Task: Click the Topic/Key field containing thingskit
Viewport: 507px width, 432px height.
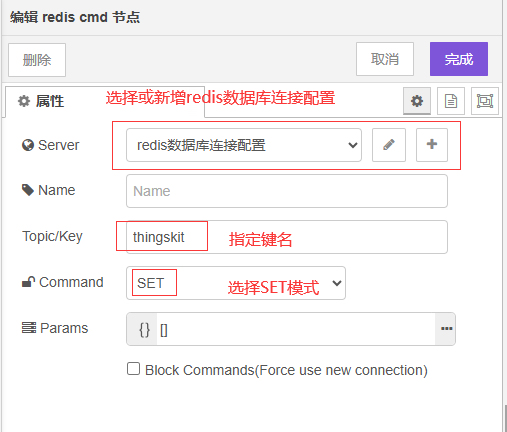Action: coord(287,237)
